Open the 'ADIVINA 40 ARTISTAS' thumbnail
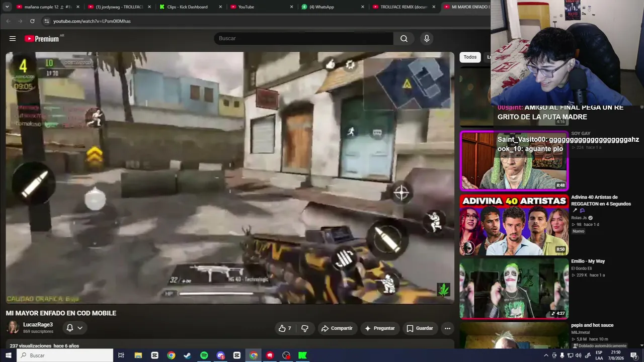Viewport: 644px width, 362px height. [514, 225]
